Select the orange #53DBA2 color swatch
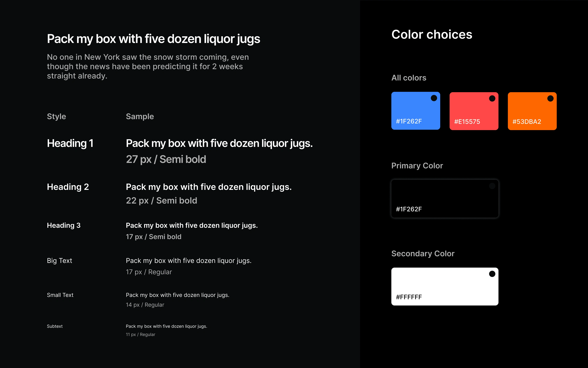 pos(532,111)
